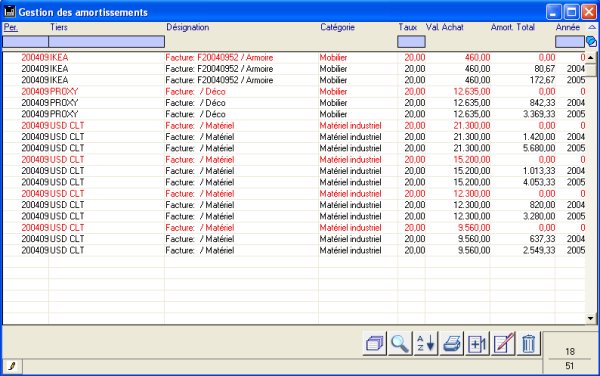Select the amount 842,33
600x376 pixels.
click(x=542, y=103)
